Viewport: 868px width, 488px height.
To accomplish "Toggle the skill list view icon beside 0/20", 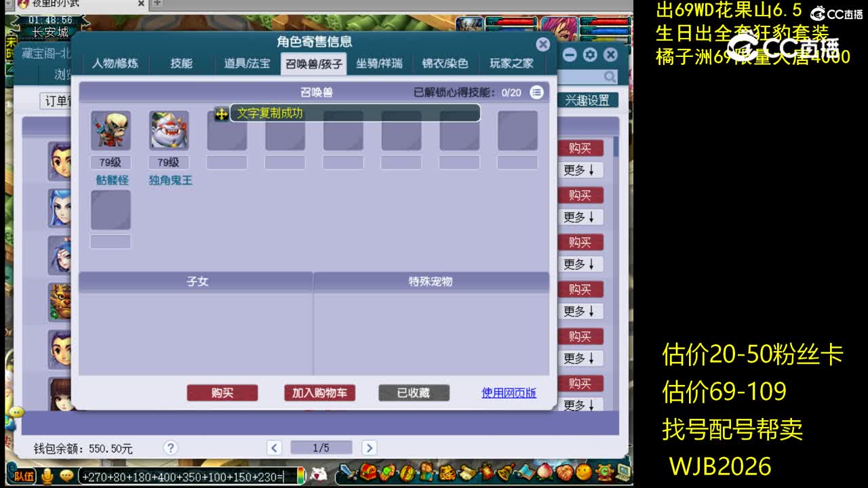I will (537, 93).
